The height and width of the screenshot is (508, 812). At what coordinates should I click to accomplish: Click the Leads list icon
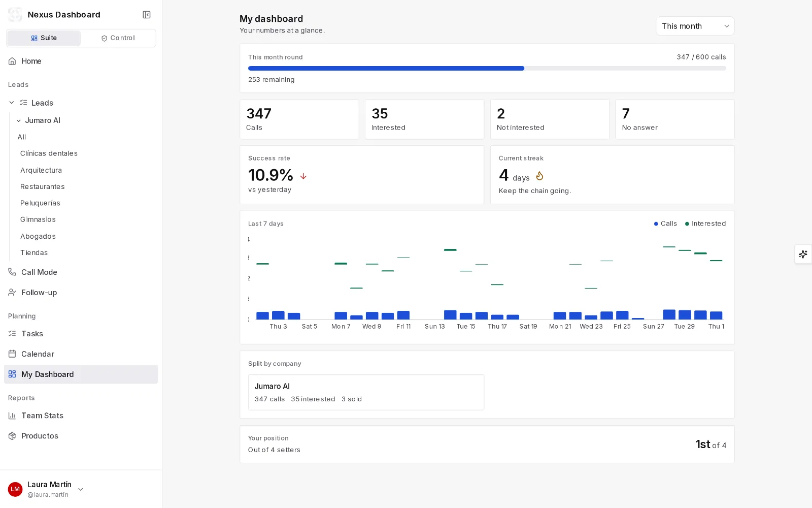pyautogui.click(x=23, y=103)
